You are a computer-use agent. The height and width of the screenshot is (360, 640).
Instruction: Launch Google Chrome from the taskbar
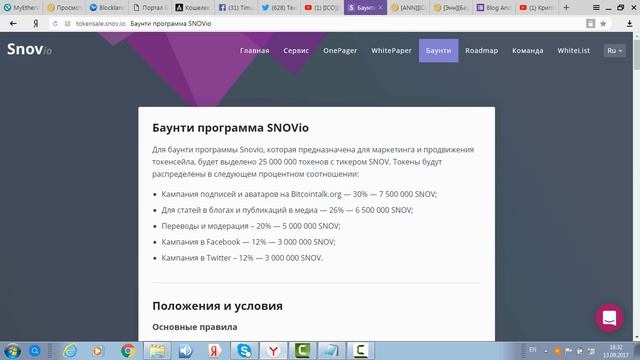point(127,351)
